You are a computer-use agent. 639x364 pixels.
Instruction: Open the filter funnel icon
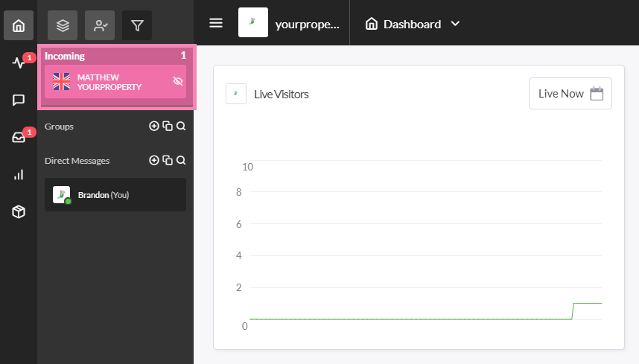pyautogui.click(x=137, y=25)
